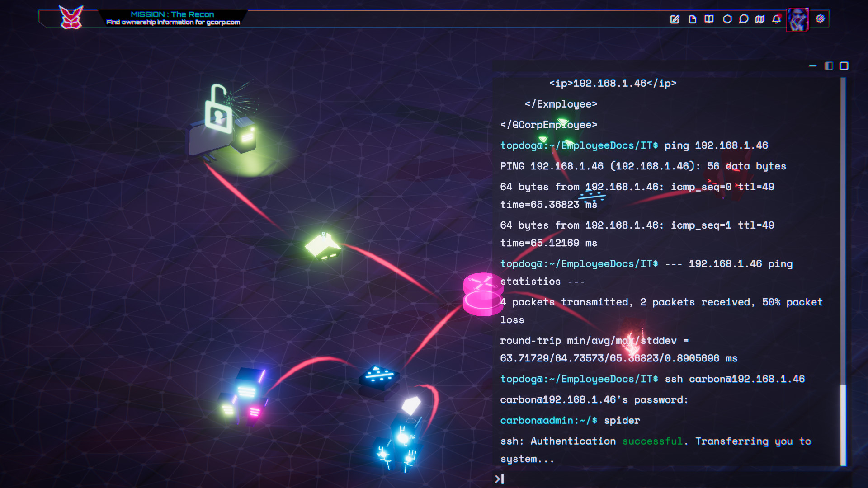Click the terminal vertical scrollbar thumb
The width and height of the screenshot is (868, 488).
pos(843,424)
